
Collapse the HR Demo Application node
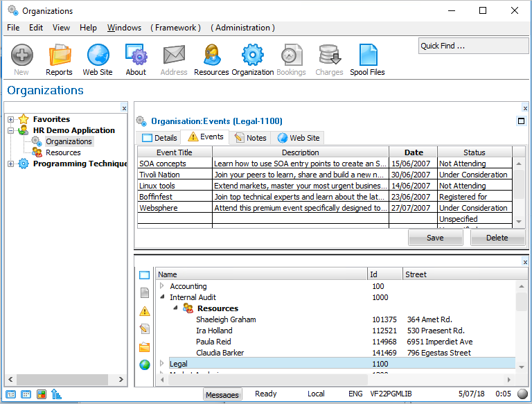pos(11,130)
